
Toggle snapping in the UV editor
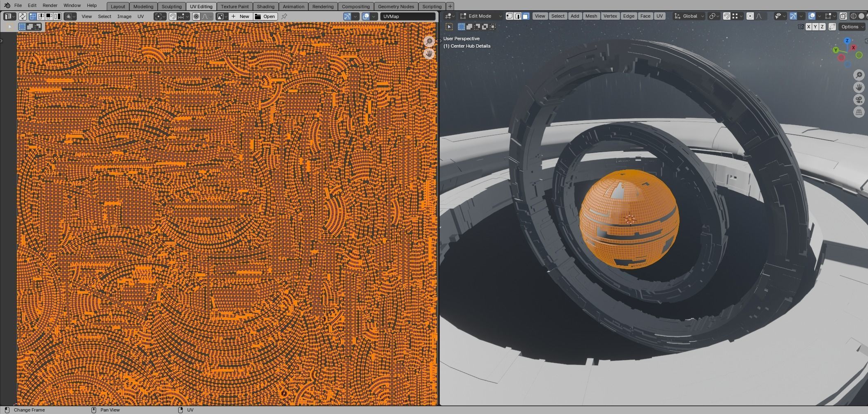173,16
